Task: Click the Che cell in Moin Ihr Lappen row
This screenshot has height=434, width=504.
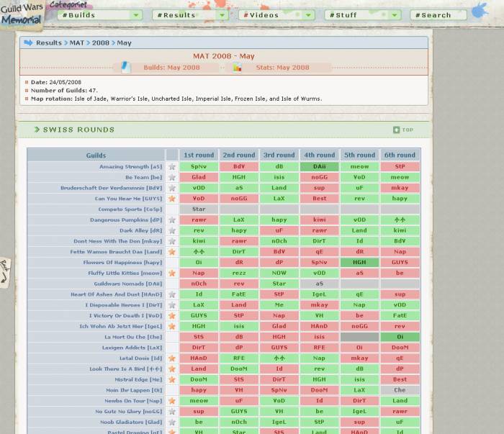Action: coord(400,390)
